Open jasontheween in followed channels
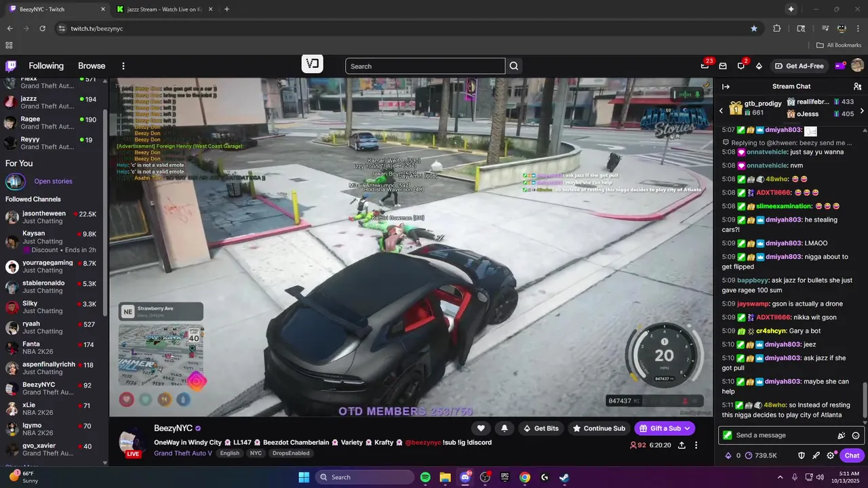The image size is (868, 488). point(52,218)
